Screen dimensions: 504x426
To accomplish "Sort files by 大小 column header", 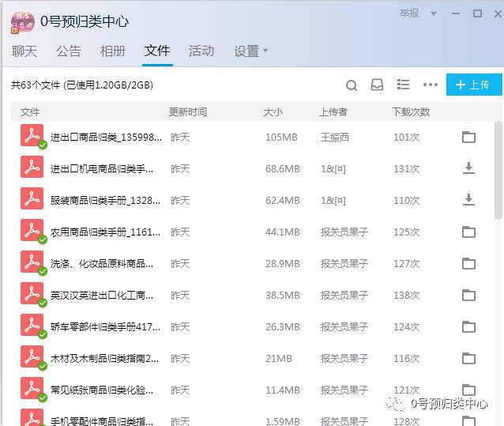I will [x=273, y=112].
